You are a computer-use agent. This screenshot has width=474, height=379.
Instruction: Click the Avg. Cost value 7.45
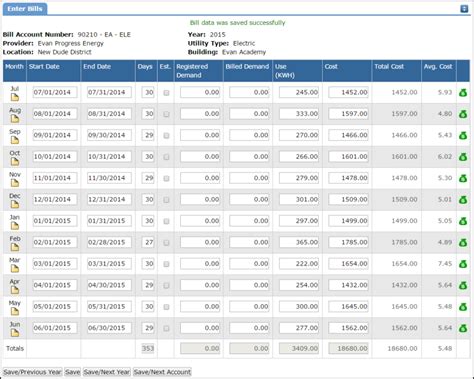click(445, 264)
